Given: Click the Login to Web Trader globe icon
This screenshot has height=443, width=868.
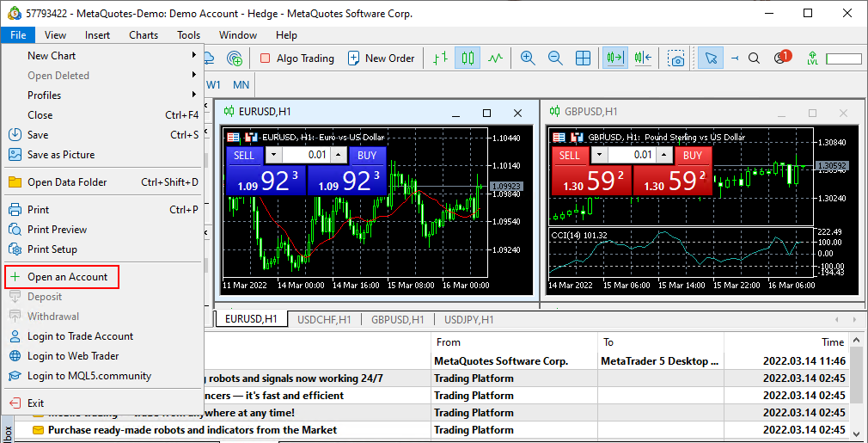Looking at the screenshot, I should click(15, 356).
